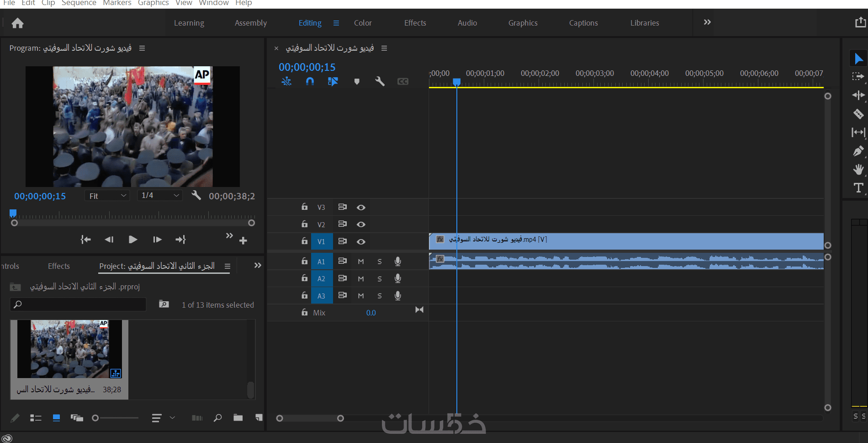Viewport: 868px width, 443px height.
Task: Expand the hidden workspaces overflow chevron
Action: 707,22
